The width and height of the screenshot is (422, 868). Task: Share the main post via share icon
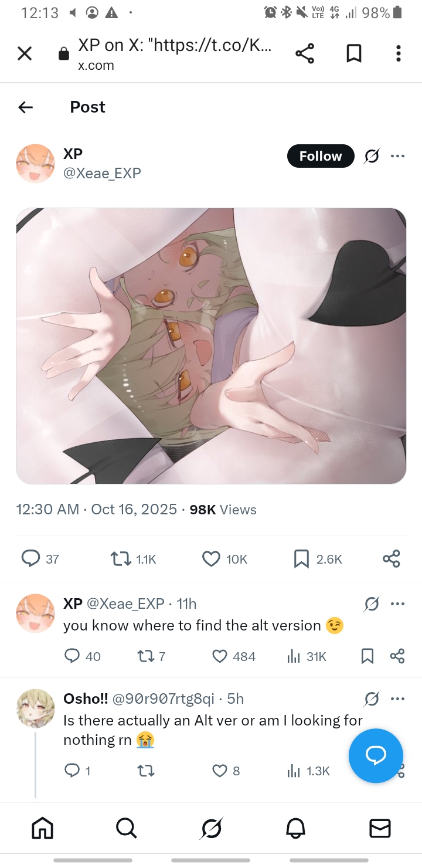pos(392,559)
